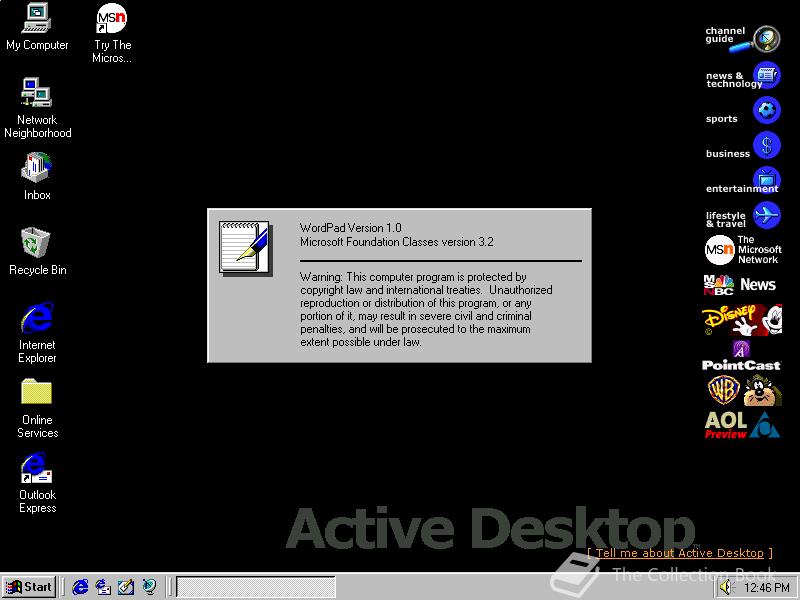
Task: Open the sports channel
Action: pyautogui.click(x=742, y=111)
